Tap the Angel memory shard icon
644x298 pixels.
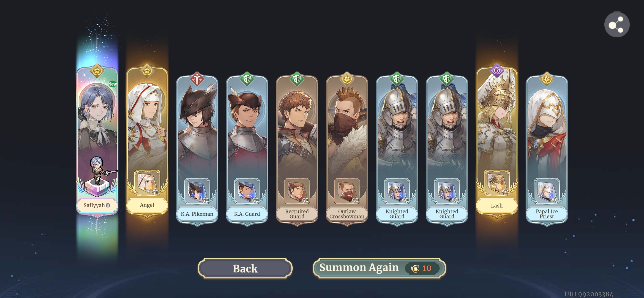point(147,183)
